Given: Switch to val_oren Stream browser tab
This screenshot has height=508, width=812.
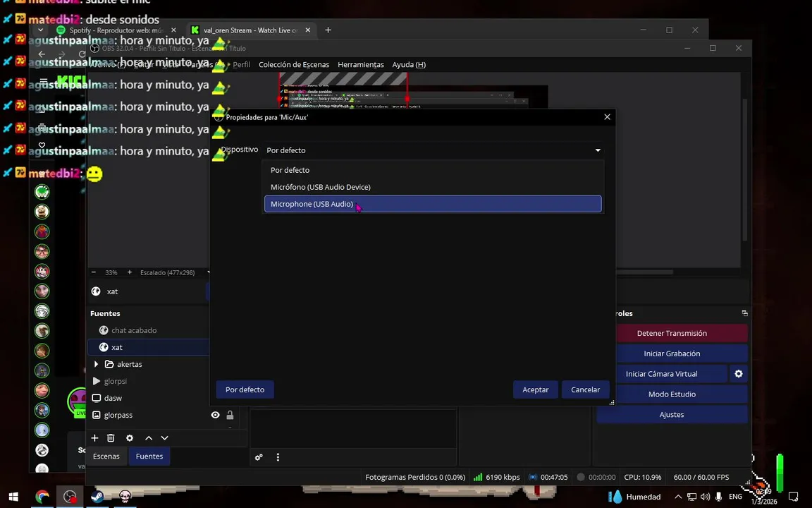Looking at the screenshot, I should click(x=250, y=30).
